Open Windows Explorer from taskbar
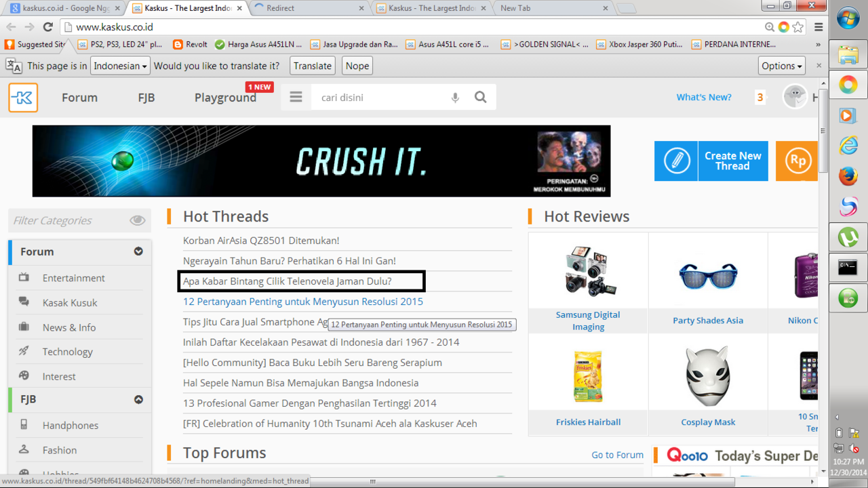The image size is (868, 488). [848, 54]
